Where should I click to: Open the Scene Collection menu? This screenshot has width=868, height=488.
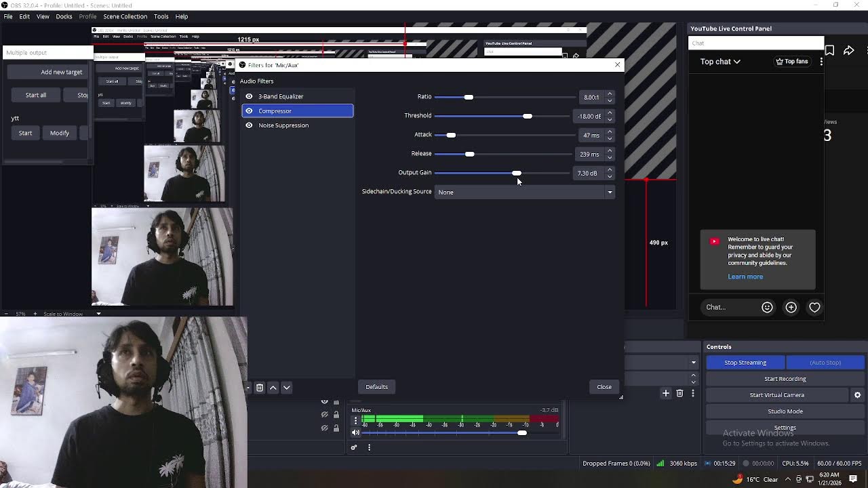[x=125, y=16]
